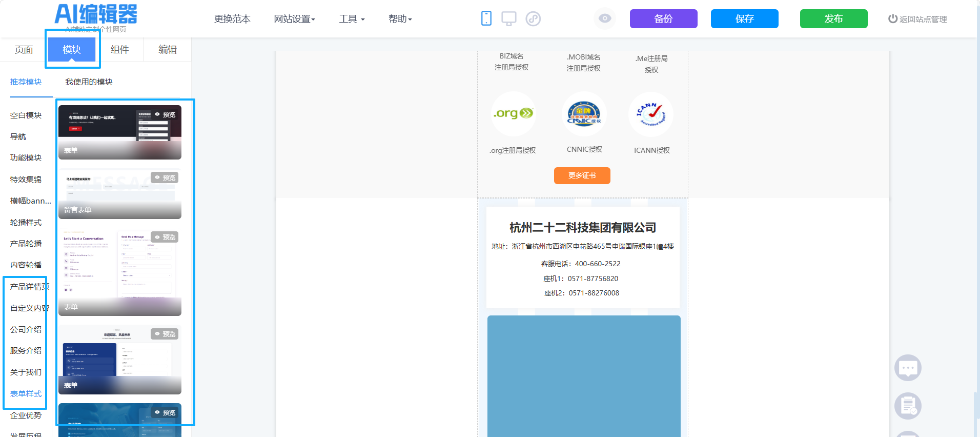Select the 表单样式 category in sidebar

click(26, 393)
